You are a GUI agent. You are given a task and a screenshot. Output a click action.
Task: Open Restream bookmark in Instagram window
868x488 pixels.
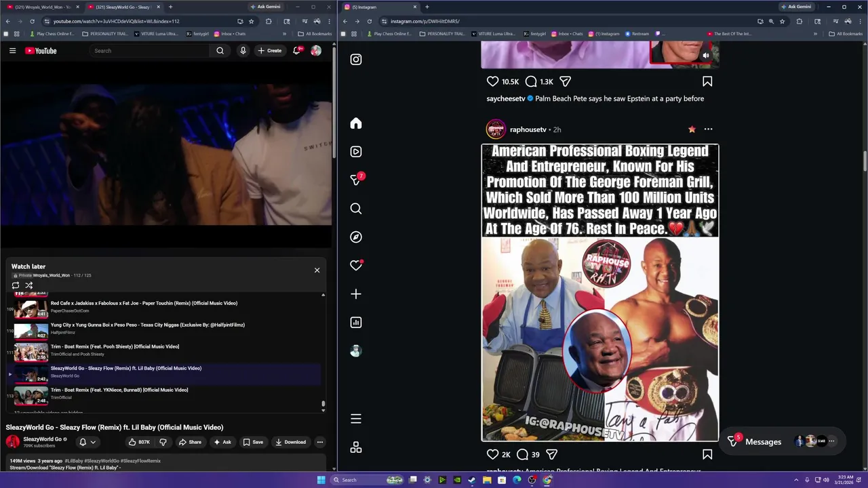pos(637,34)
